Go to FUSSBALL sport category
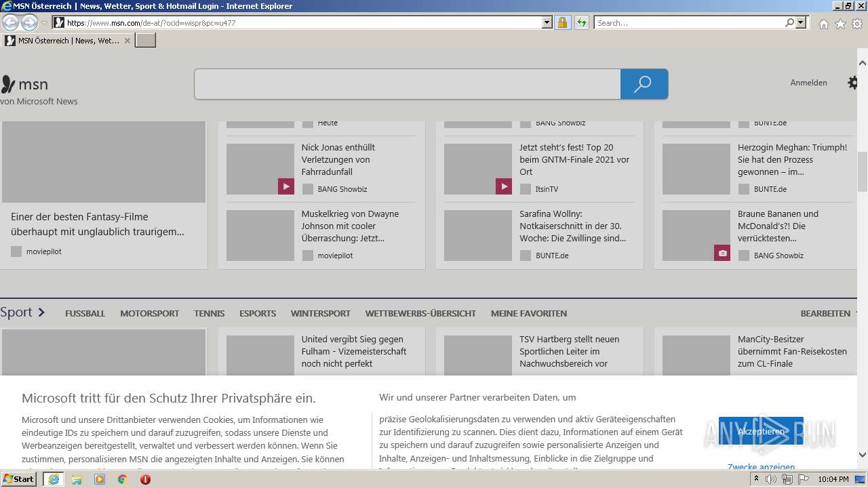Screen dimensions: 868x488 click(85, 313)
